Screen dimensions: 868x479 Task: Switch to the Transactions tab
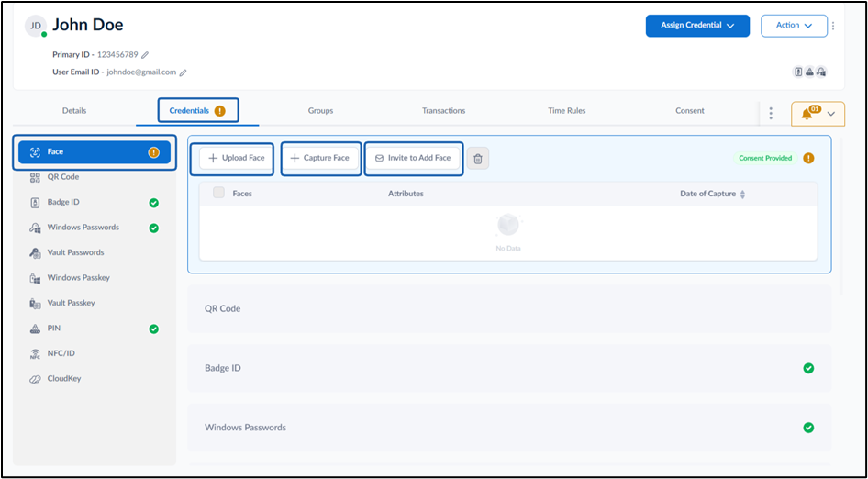[443, 111]
